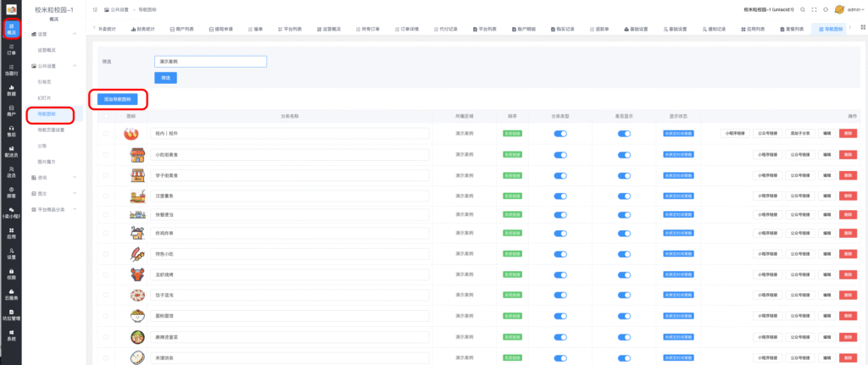This screenshot has height=365, width=868.
Task: Collapse the 公共设置 menu group
Action: [74, 65]
